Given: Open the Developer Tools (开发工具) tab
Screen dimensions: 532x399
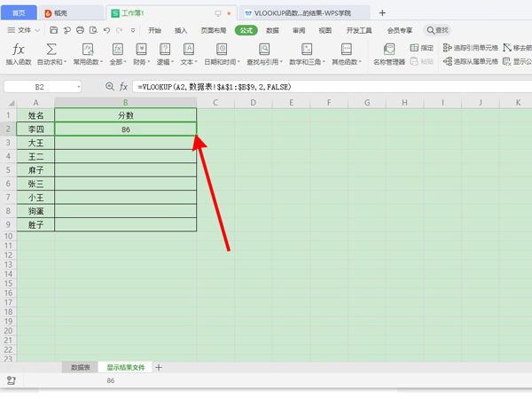Looking at the screenshot, I should tap(359, 30).
